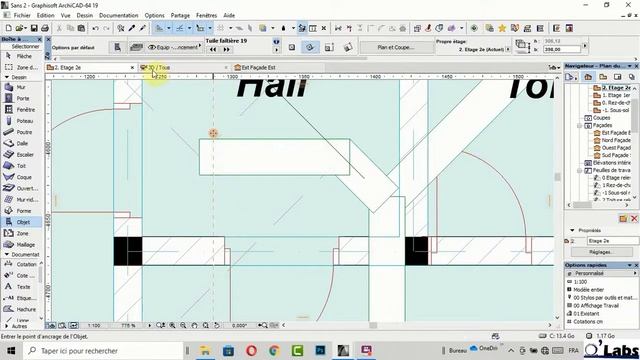
Task: Open Nord Façade in navigator
Action: 612,140
